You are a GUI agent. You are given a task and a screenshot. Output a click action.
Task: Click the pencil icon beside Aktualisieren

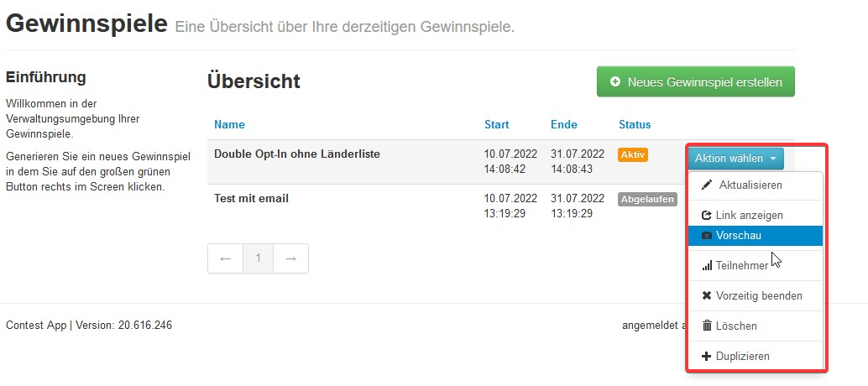[x=707, y=185]
